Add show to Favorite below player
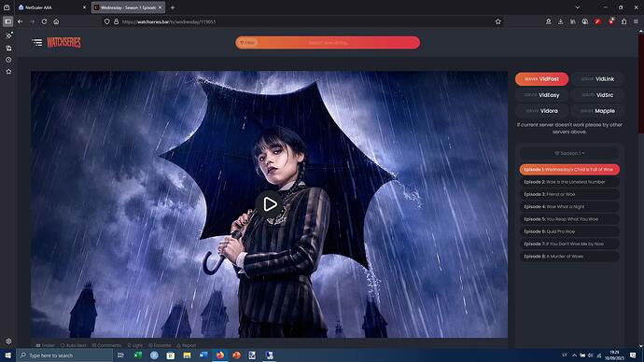This screenshot has width=644, height=362. coord(160,345)
